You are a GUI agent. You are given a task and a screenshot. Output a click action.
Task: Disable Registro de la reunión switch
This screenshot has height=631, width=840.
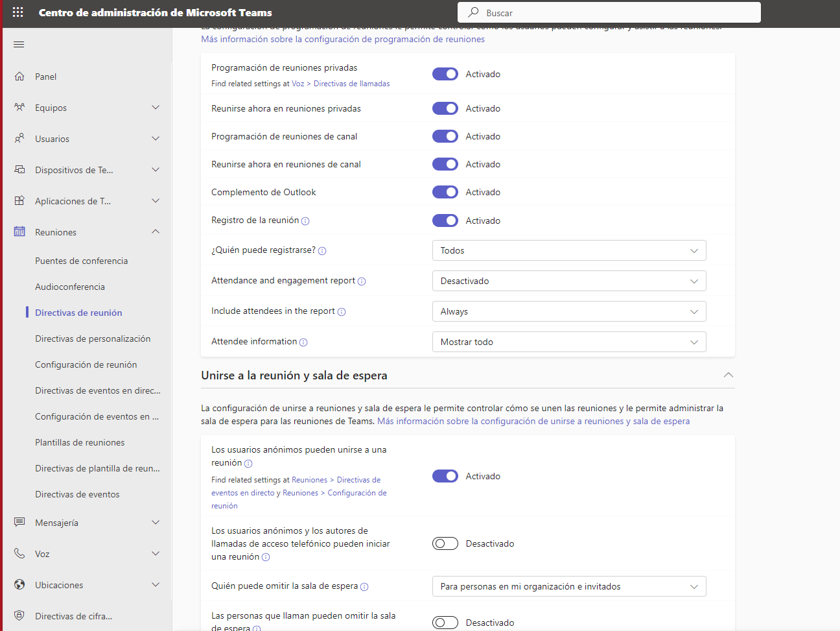(x=445, y=220)
